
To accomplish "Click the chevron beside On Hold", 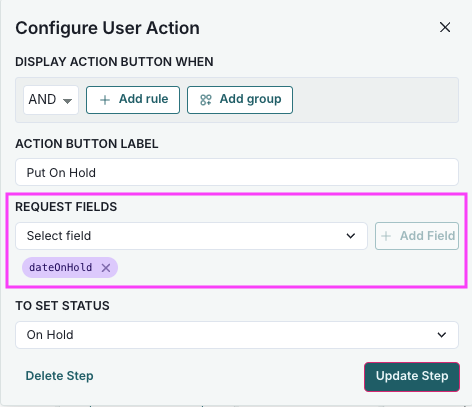I will (442, 335).
